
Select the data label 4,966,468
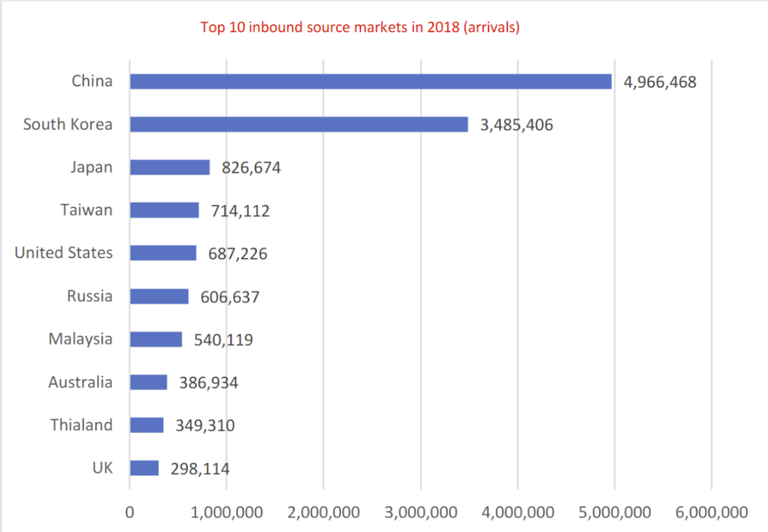coord(660,82)
